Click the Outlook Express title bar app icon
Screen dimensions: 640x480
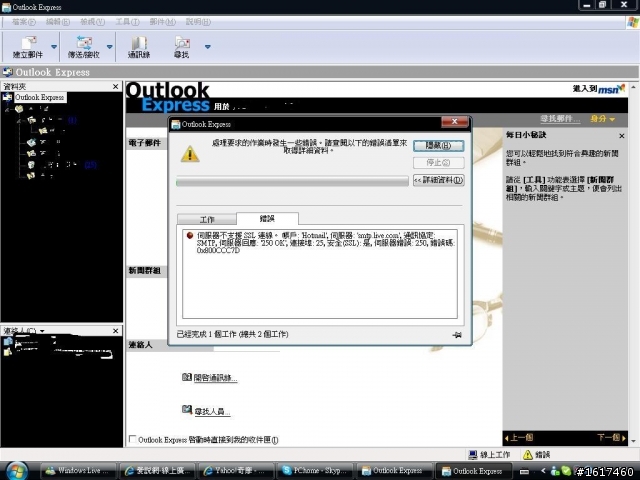[6, 7]
